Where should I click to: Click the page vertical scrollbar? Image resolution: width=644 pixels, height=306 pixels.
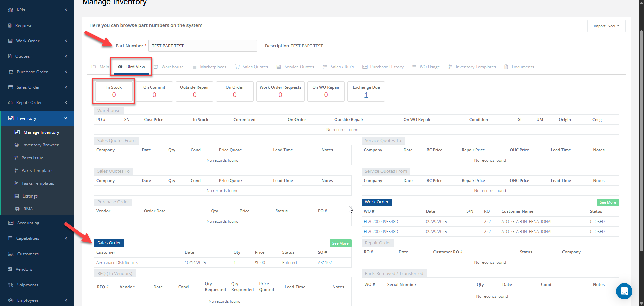(641, 141)
